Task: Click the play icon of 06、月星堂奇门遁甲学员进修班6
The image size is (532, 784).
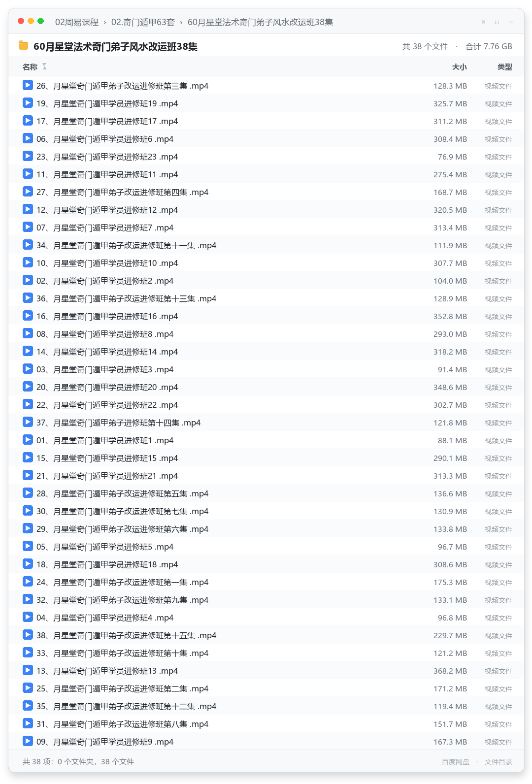Action: pos(28,138)
